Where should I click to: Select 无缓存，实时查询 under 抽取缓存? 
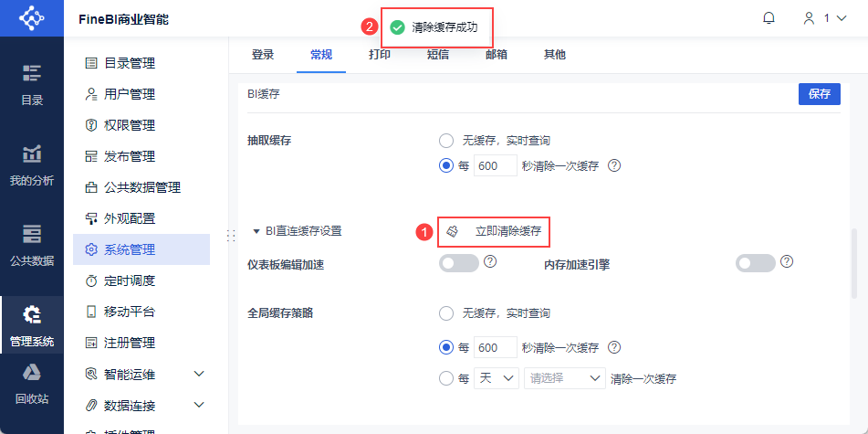[x=446, y=141]
